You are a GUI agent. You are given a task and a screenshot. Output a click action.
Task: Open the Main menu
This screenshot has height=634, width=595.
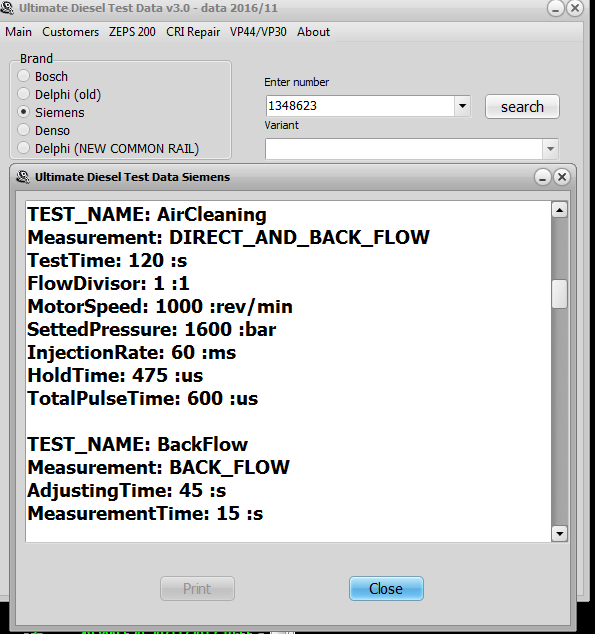pos(18,32)
